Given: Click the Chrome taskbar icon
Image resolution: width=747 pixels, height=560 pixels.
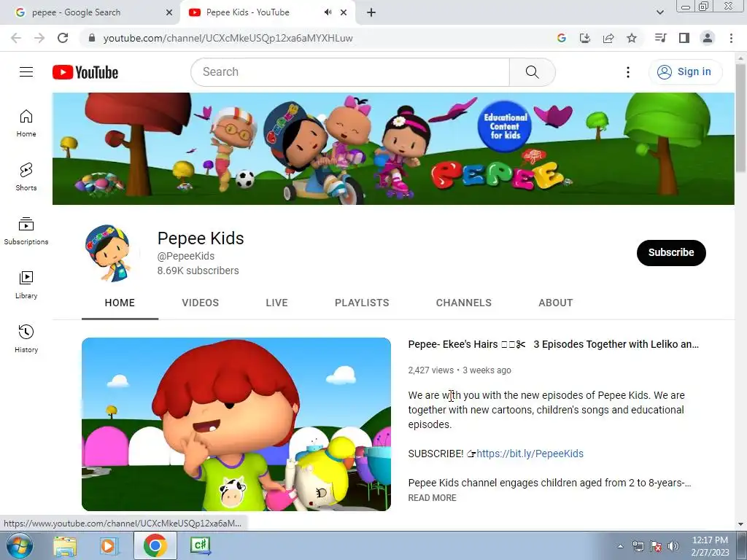Looking at the screenshot, I should point(155,545).
